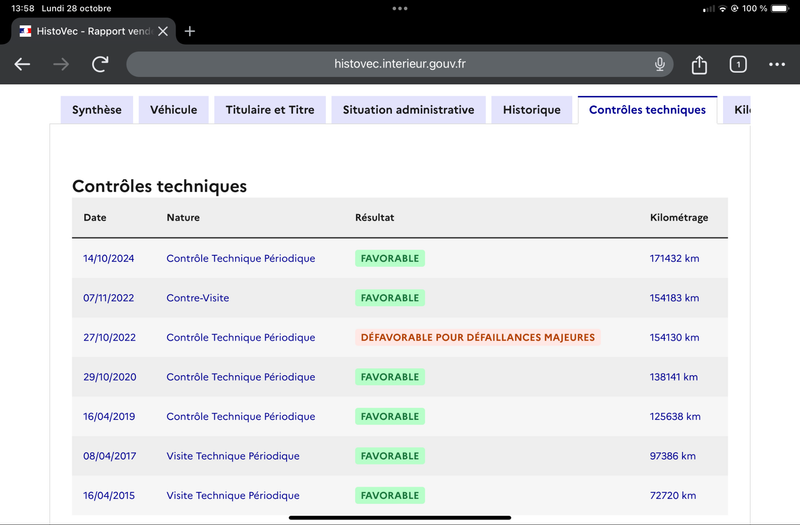The image size is (800, 525).
Task: Show open tabs counter button
Action: click(738, 64)
